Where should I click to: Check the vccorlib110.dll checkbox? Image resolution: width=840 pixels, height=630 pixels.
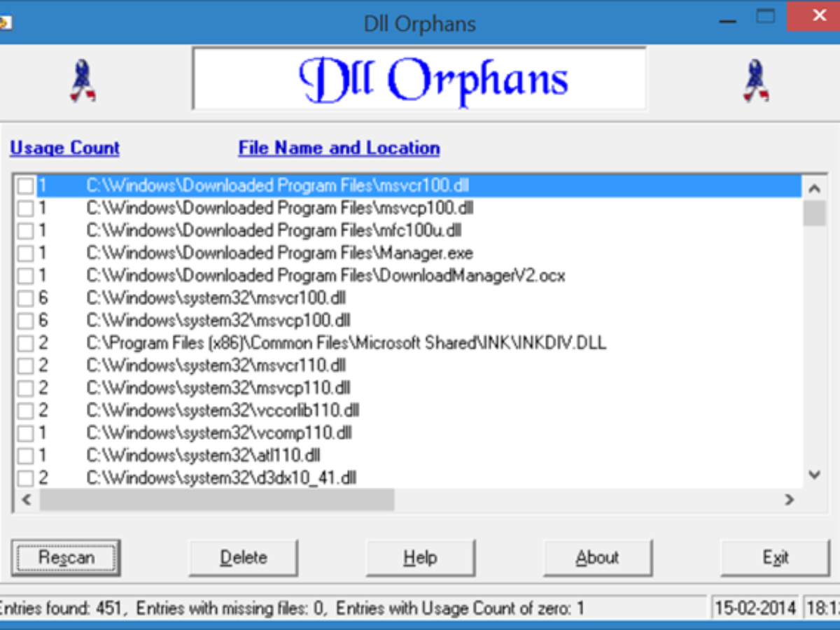pyautogui.click(x=25, y=410)
